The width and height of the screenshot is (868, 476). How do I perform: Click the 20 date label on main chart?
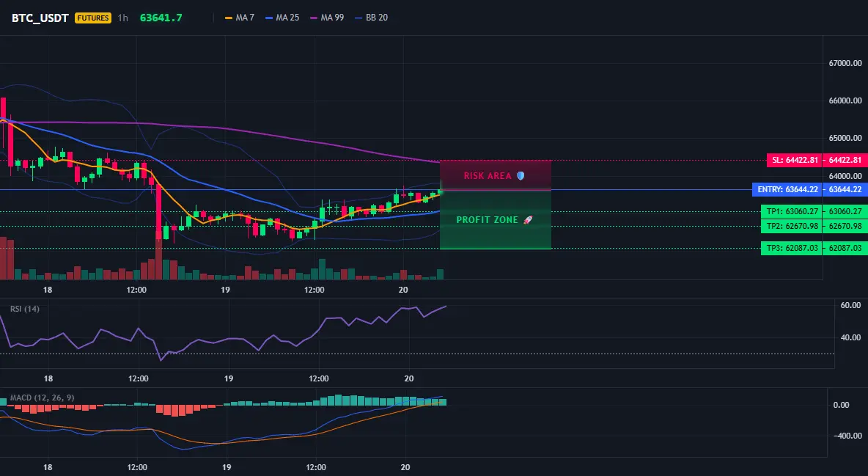click(403, 290)
